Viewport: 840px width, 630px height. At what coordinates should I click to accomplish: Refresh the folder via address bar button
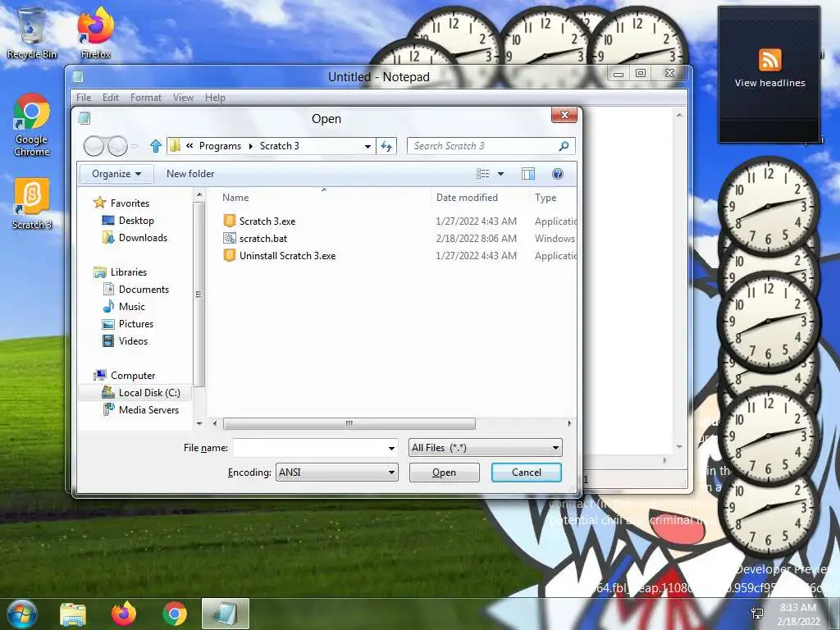(x=386, y=146)
